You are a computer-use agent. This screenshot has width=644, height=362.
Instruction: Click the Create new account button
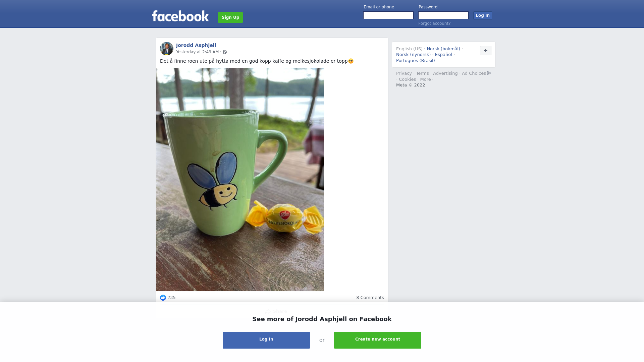point(378,340)
